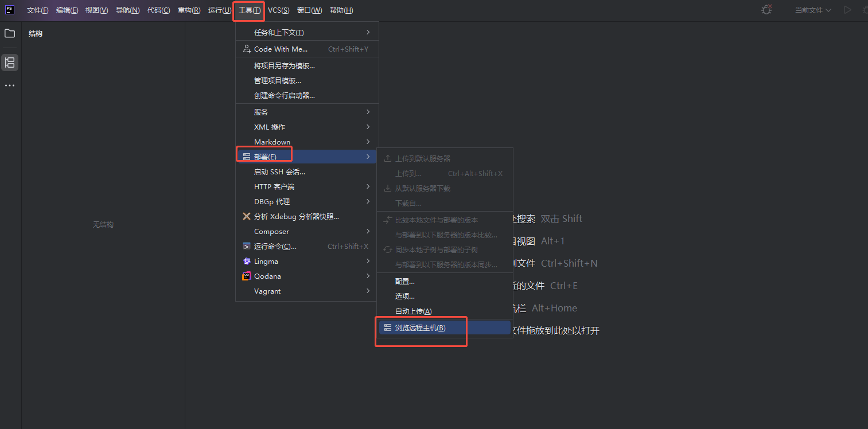
Task: Choose Start SSH Session (启动 SSH 会话) entry
Action: (x=307, y=172)
